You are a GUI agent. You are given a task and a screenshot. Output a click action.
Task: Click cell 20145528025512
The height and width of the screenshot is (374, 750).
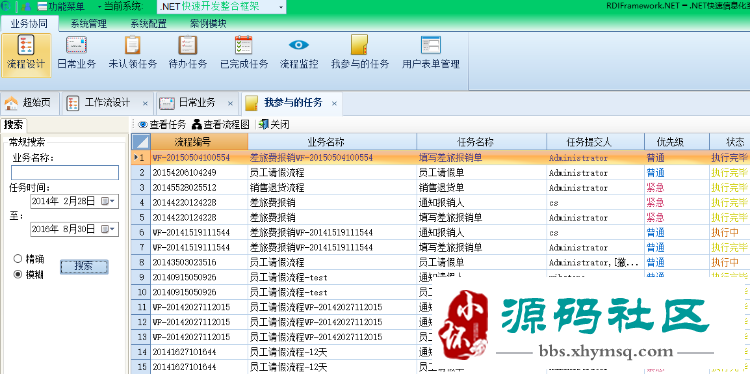(x=199, y=188)
